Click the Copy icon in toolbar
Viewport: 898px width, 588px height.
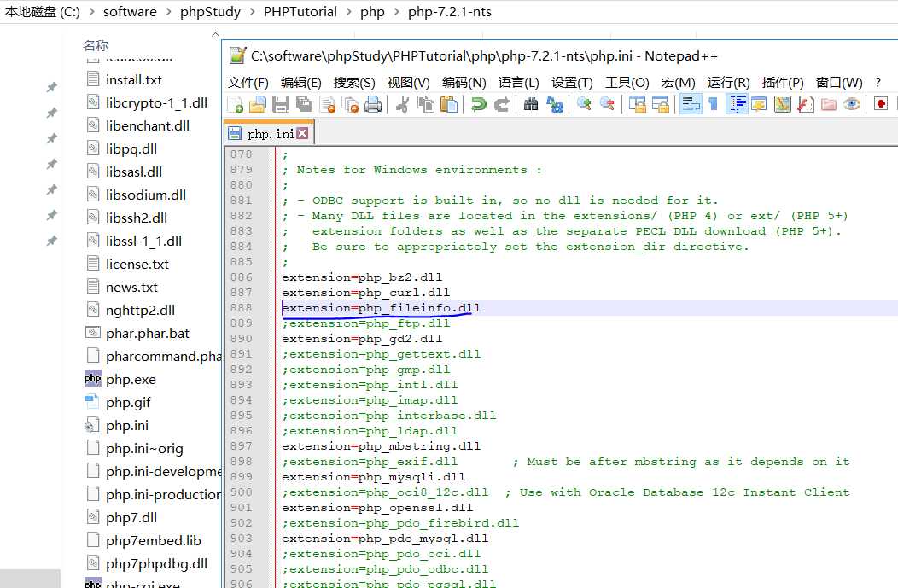point(425,104)
